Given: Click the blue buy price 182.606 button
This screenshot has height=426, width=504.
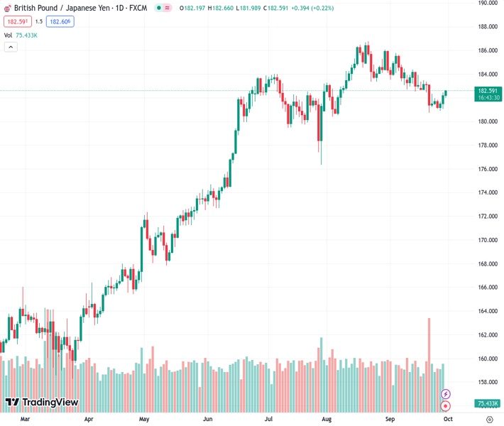Looking at the screenshot, I should [60, 21].
